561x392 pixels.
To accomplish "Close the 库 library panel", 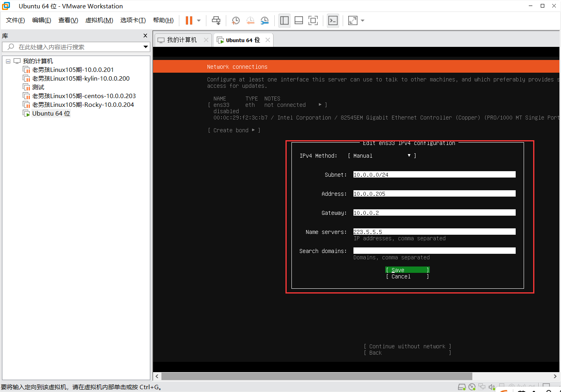I will 145,36.
